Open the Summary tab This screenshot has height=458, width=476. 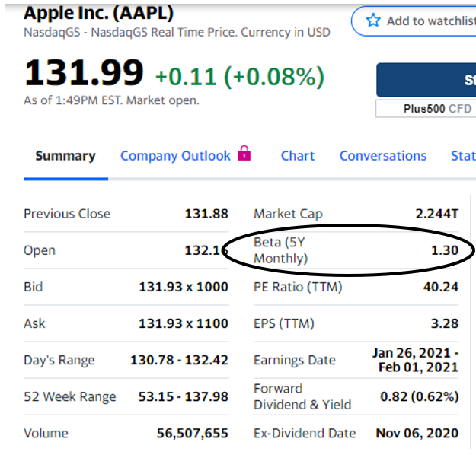[65, 156]
